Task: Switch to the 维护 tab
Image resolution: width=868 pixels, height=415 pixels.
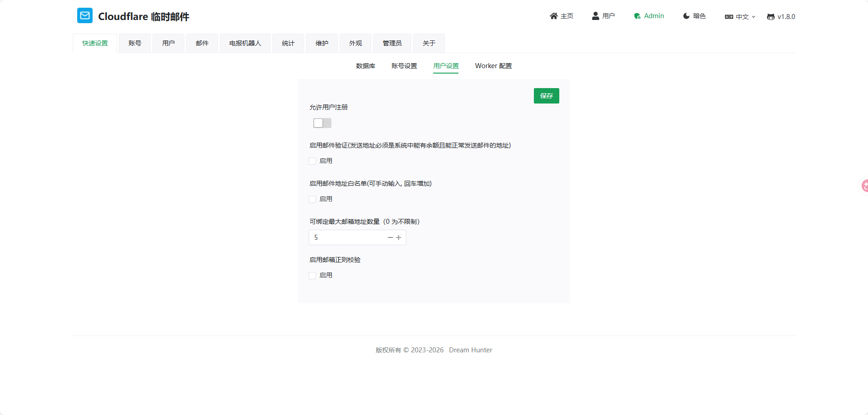Action: 322,43
